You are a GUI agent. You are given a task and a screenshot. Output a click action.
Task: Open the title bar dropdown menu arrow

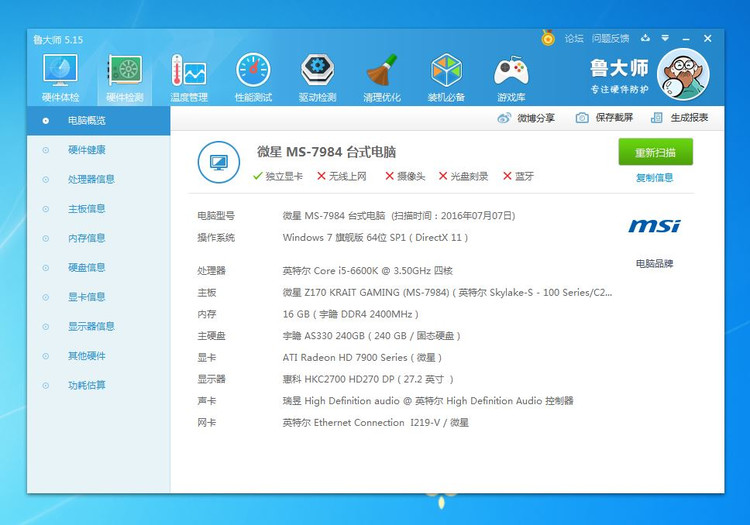pyautogui.click(x=665, y=38)
